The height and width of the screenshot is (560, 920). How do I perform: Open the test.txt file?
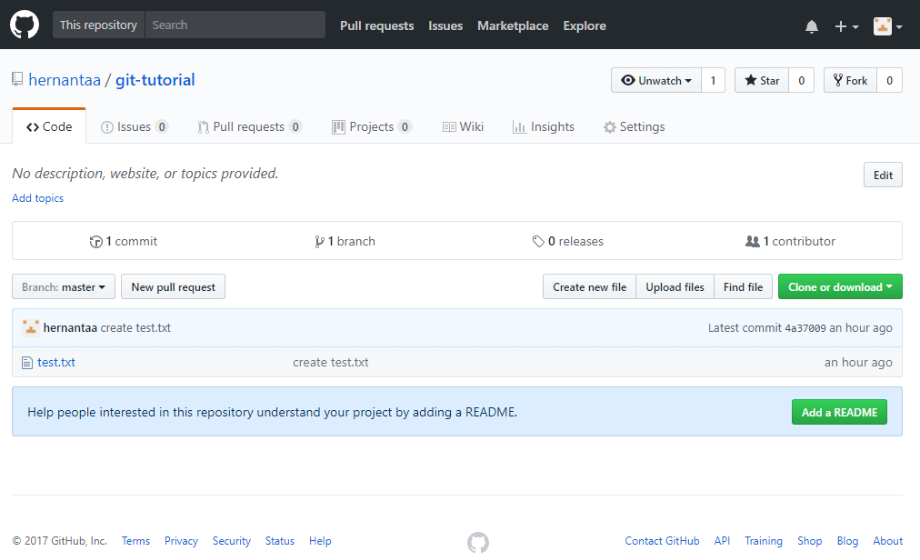click(x=56, y=362)
